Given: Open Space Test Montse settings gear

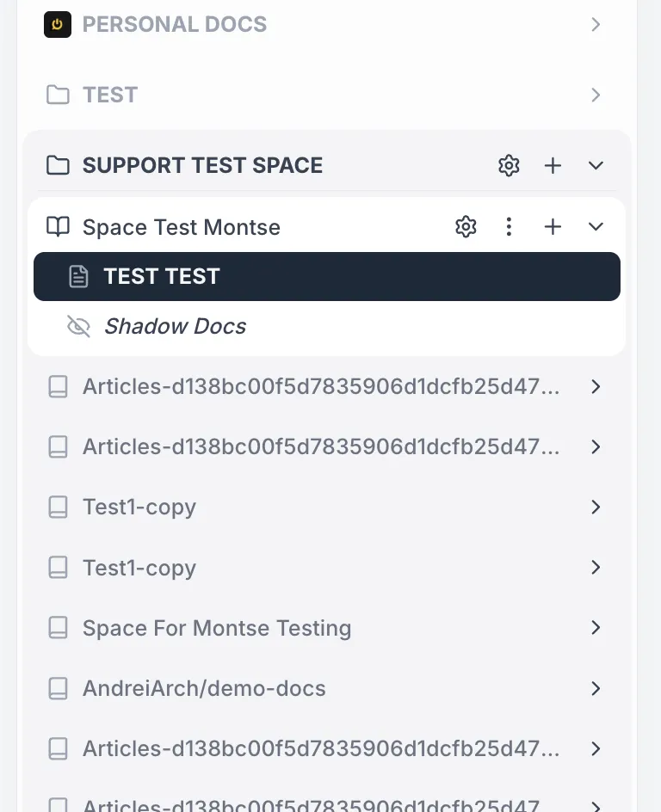Looking at the screenshot, I should click(466, 227).
